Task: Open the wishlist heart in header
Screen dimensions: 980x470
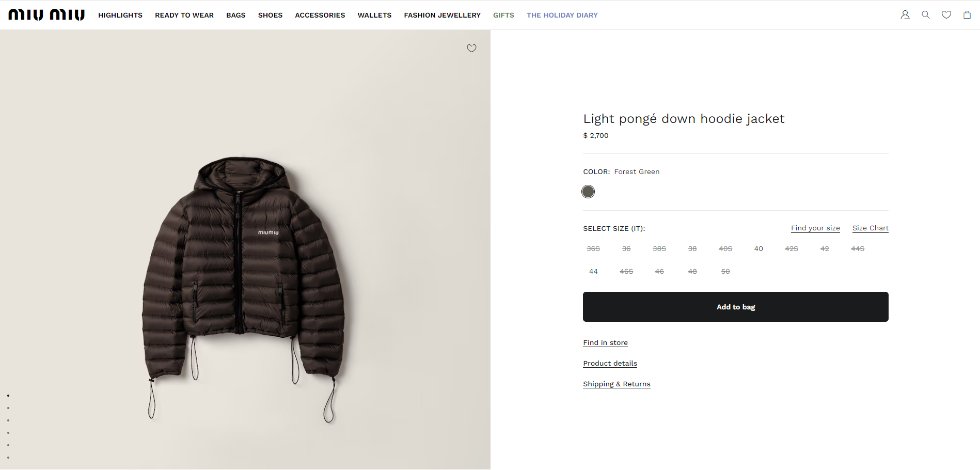Action: pos(946,15)
